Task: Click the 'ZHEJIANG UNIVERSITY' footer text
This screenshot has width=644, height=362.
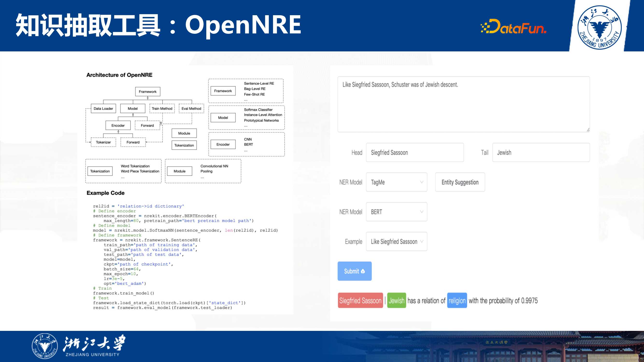Action: click(x=93, y=355)
